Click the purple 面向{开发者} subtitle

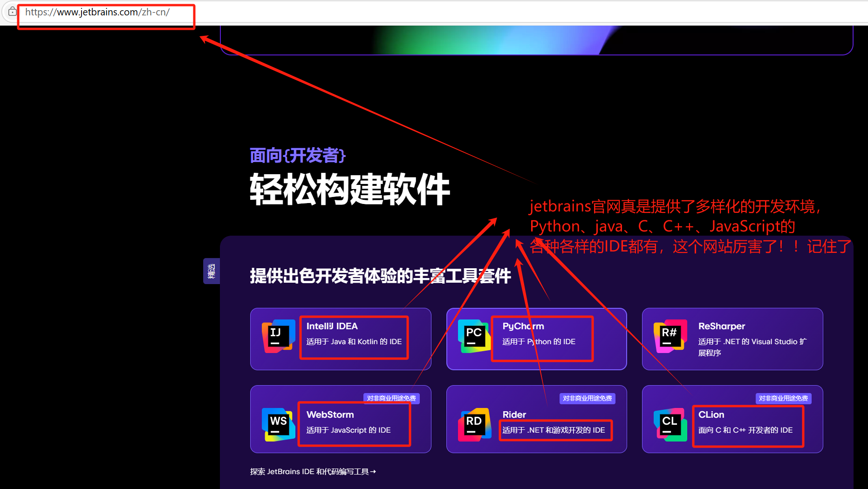(x=298, y=155)
